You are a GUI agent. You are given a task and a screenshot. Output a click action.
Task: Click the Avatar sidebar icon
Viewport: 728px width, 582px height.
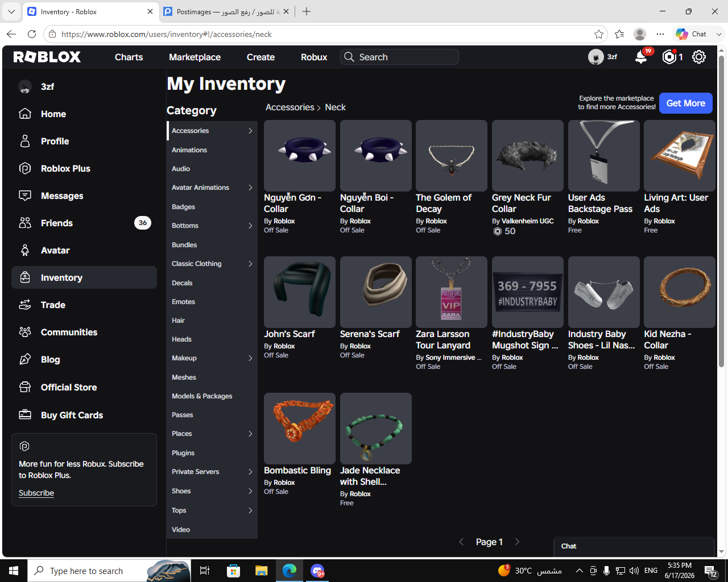25,250
